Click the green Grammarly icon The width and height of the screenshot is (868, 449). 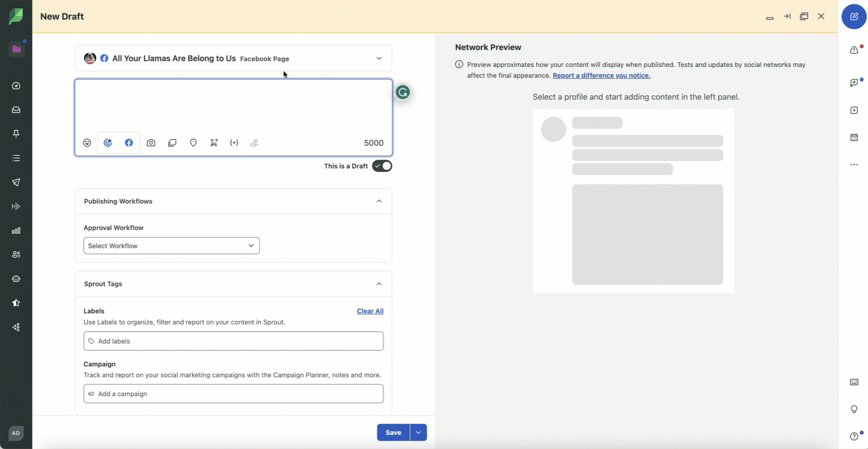point(403,92)
